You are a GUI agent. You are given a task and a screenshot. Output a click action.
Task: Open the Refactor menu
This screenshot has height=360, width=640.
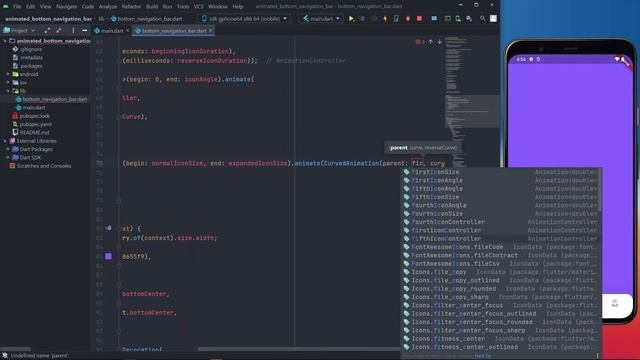(x=131, y=7)
